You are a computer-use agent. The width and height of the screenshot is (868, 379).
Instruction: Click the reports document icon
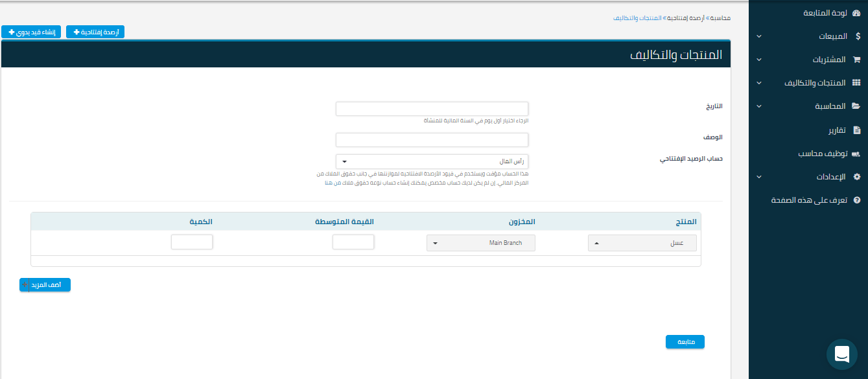pyautogui.click(x=857, y=130)
